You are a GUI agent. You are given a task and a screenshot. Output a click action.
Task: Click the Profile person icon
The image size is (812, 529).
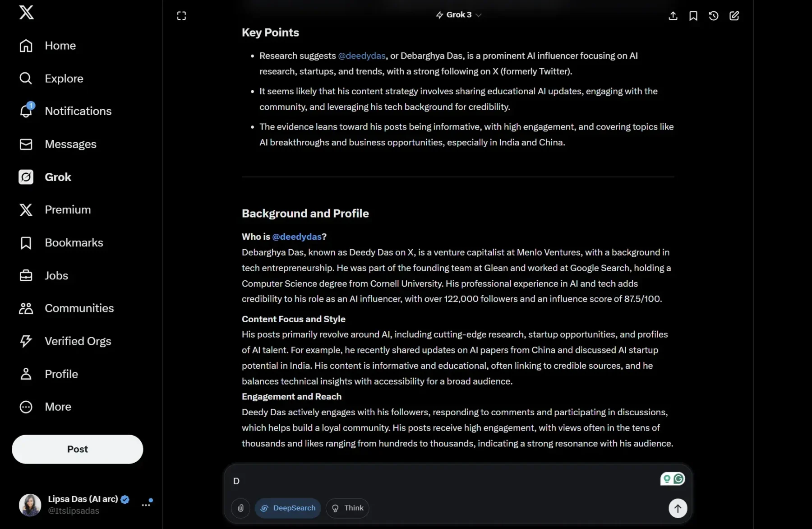click(x=26, y=374)
